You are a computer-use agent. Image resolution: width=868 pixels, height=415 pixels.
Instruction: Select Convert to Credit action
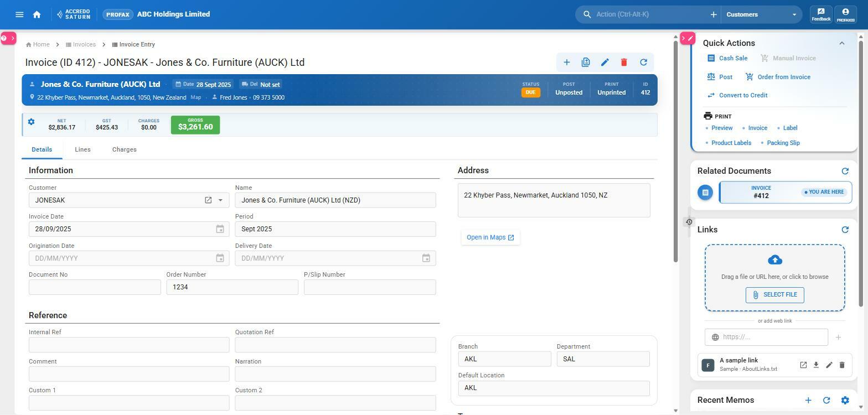pyautogui.click(x=737, y=95)
